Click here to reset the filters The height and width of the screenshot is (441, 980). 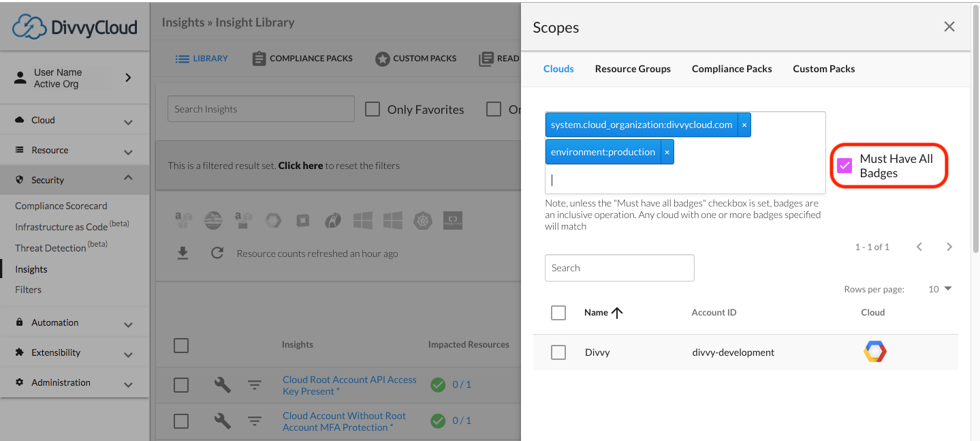[x=300, y=166]
